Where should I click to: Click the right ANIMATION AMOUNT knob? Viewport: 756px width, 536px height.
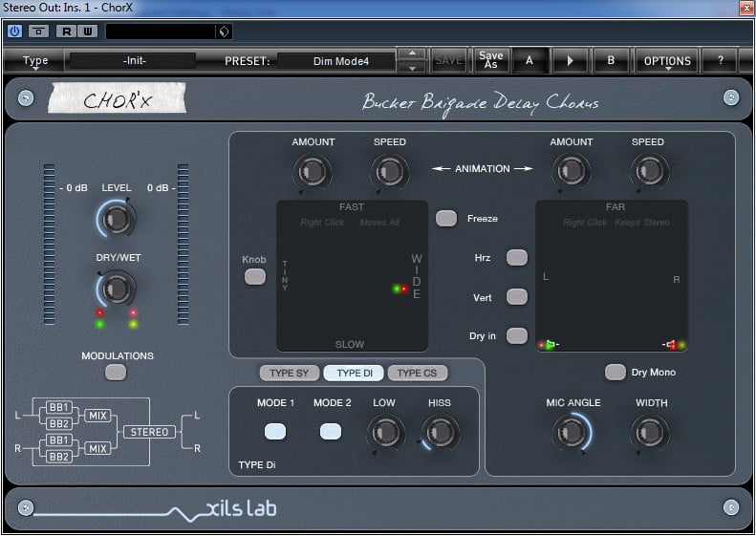point(571,170)
